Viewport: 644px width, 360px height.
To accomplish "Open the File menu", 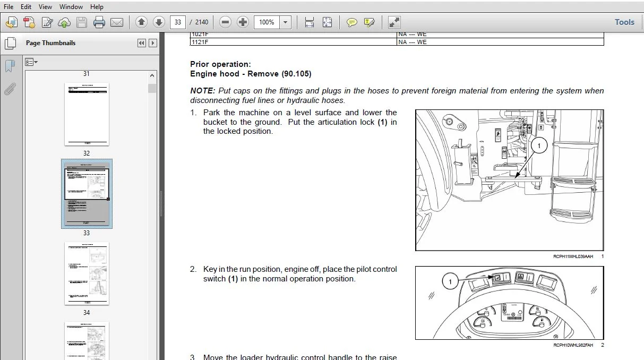I will (x=9, y=6).
